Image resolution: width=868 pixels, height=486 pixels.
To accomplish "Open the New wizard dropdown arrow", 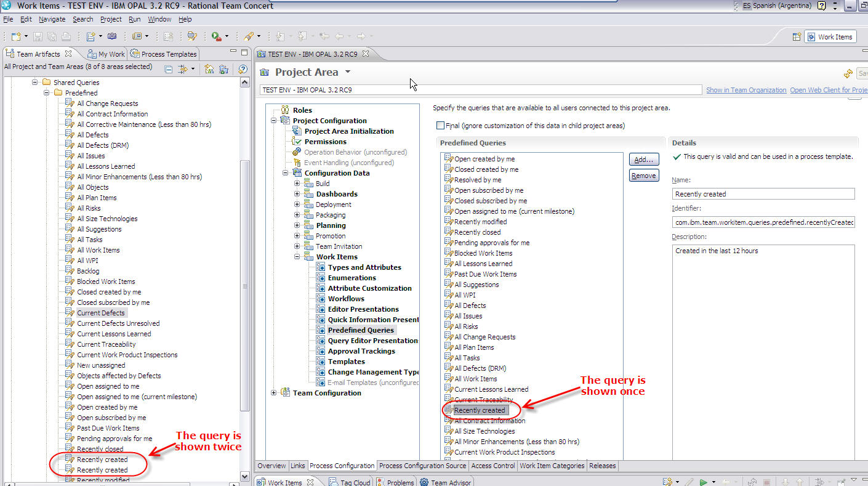I will 25,36.
